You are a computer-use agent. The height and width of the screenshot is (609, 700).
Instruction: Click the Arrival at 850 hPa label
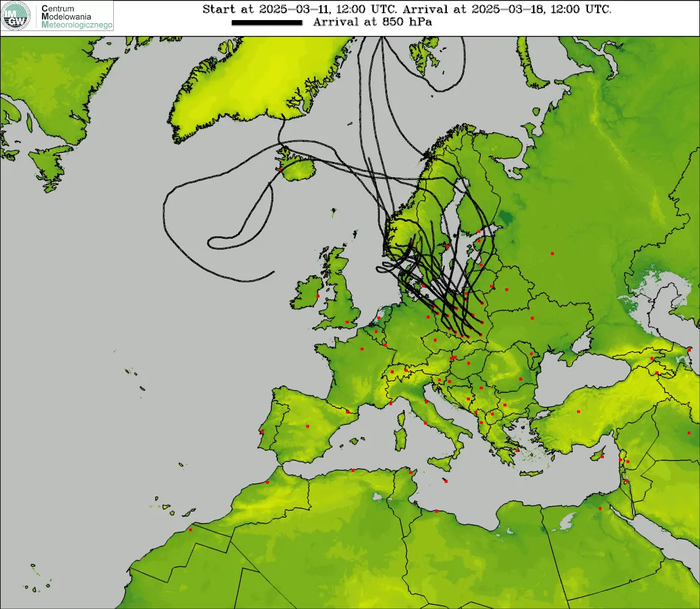click(x=373, y=22)
